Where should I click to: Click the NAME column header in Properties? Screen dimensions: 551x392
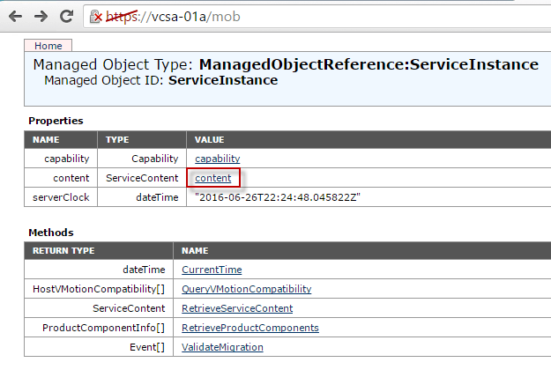[45, 139]
